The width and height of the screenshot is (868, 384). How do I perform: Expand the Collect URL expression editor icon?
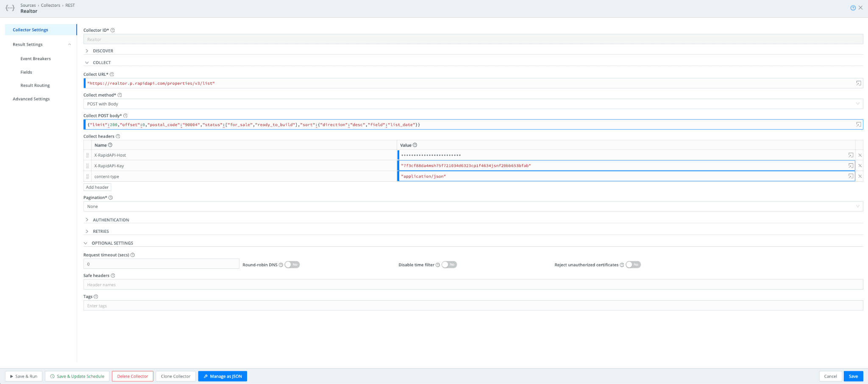[858, 83]
